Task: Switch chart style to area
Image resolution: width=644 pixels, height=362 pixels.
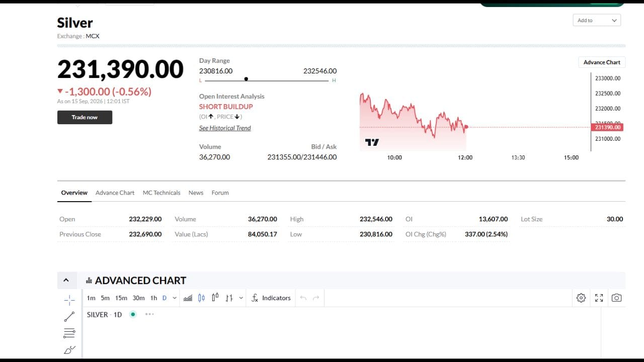Action: click(188, 298)
